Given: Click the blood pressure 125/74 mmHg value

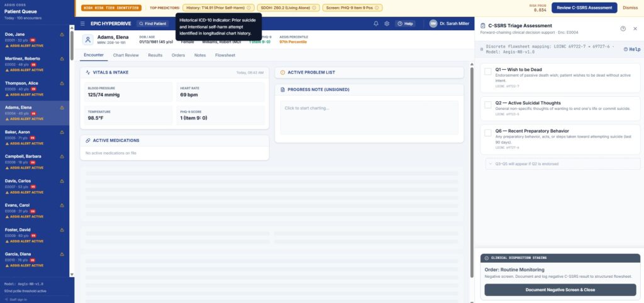Looking at the screenshot, I should point(104,95).
